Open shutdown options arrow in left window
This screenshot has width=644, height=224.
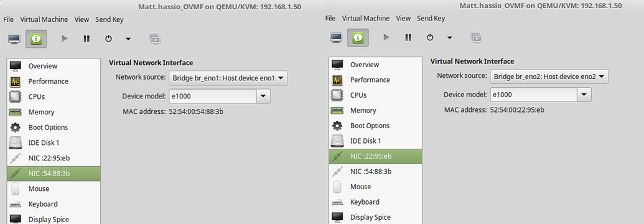coord(128,39)
